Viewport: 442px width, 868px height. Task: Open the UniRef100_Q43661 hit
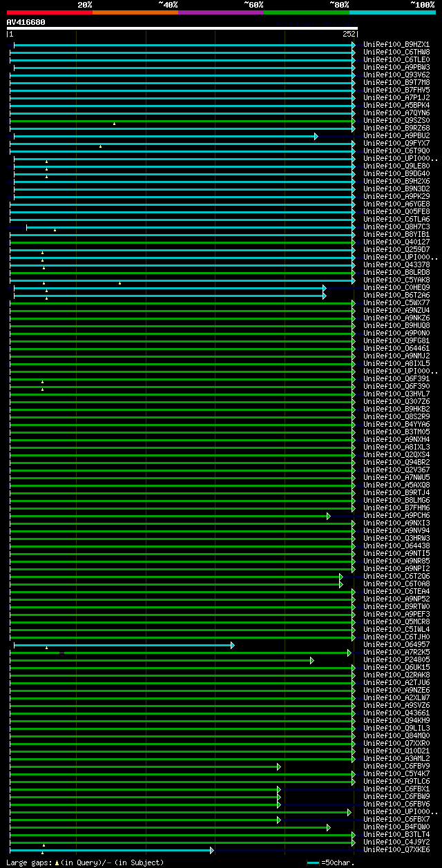click(x=396, y=713)
